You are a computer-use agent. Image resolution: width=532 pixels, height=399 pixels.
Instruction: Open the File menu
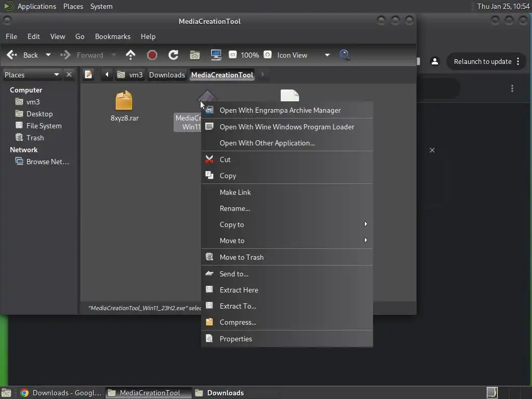click(x=11, y=36)
